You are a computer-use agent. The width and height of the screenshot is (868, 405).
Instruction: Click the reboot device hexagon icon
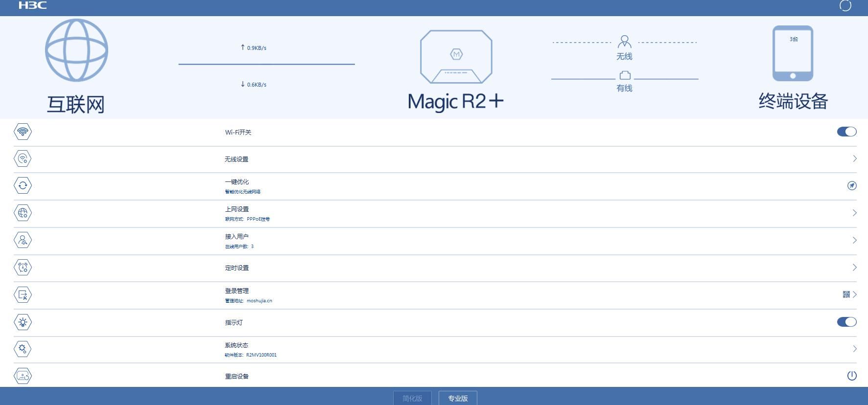(x=23, y=376)
